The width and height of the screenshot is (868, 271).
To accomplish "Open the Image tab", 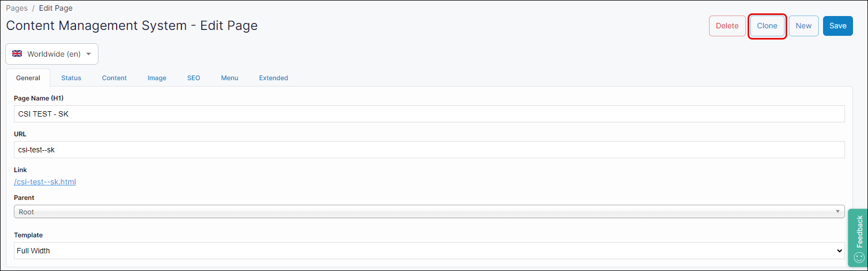I will 157,78.
